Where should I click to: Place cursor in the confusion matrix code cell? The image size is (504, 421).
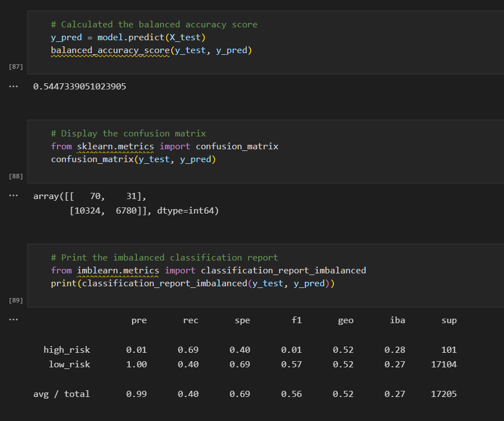click(x=266, y=152)
